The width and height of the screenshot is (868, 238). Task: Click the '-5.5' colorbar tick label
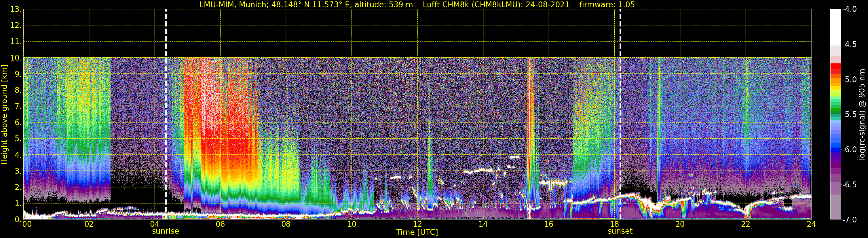pyautogui.click(x=849, y=115)
